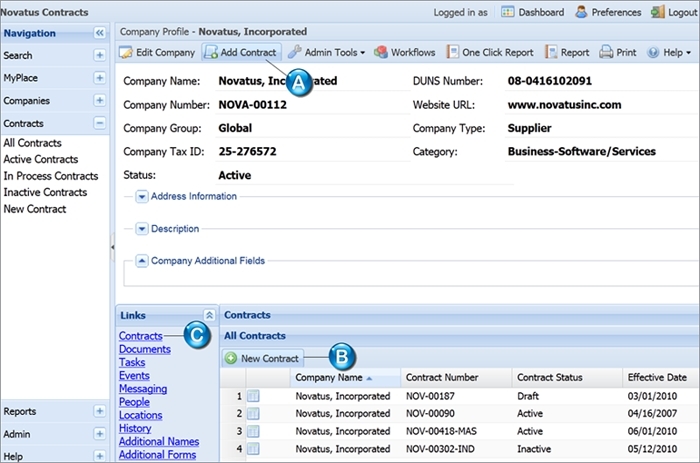Click company number NOVA-00112
This screenshot has height=463, width=700.
(253, 104)
